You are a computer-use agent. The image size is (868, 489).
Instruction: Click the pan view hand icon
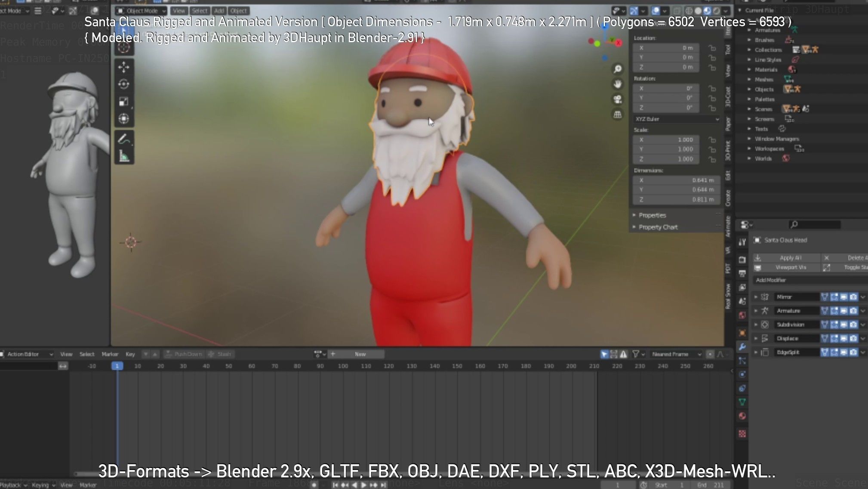click(x=618, y=84)
